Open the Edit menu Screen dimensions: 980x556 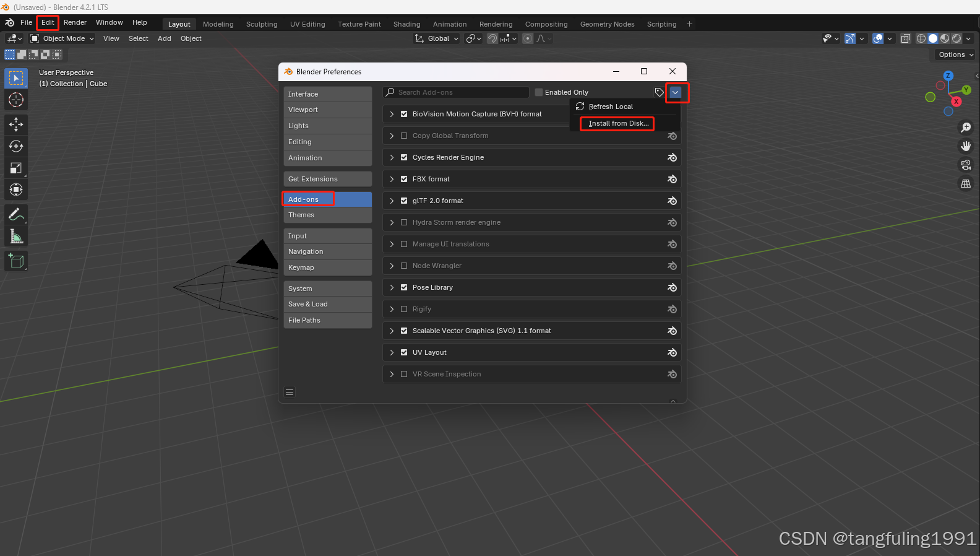point(48,22)
